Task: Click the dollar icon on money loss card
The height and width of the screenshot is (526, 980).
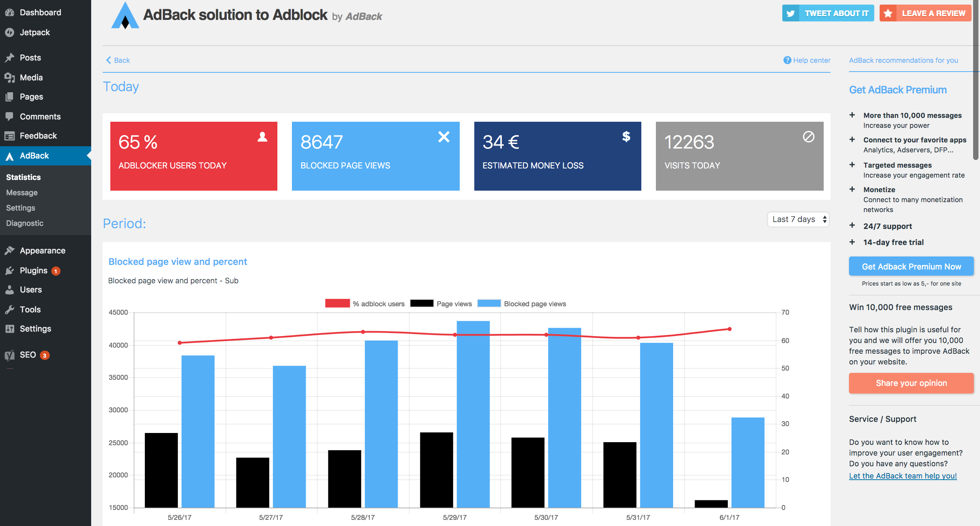Action: (x=626, y=136)
